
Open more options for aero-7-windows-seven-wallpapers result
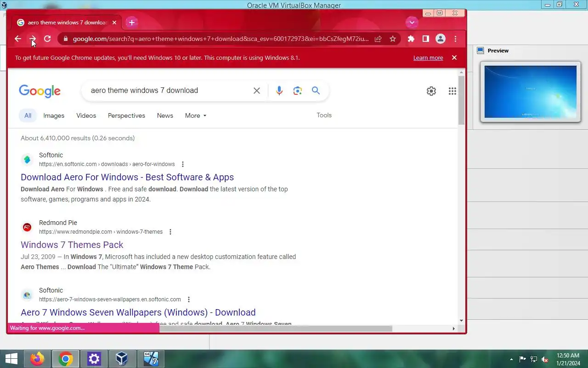189,299
